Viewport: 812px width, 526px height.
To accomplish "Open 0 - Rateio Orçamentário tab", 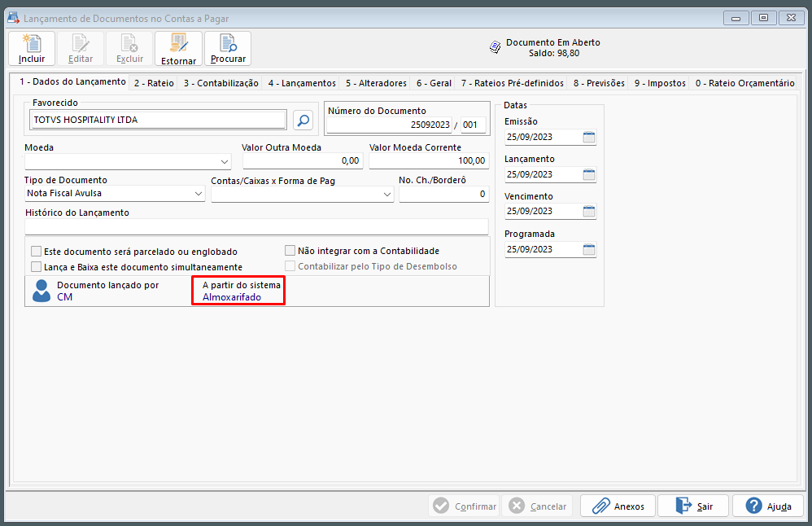I will pos(744,83).
